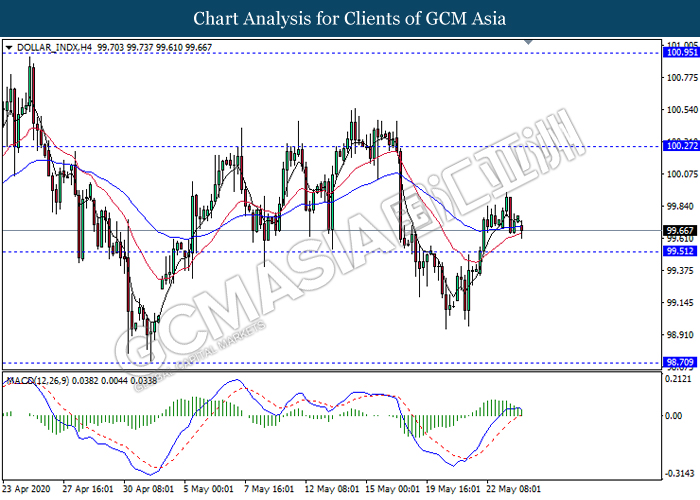Click the 98.910 price axis value
700x500 pixels.
pyautogui.click(x=680, y=335)
